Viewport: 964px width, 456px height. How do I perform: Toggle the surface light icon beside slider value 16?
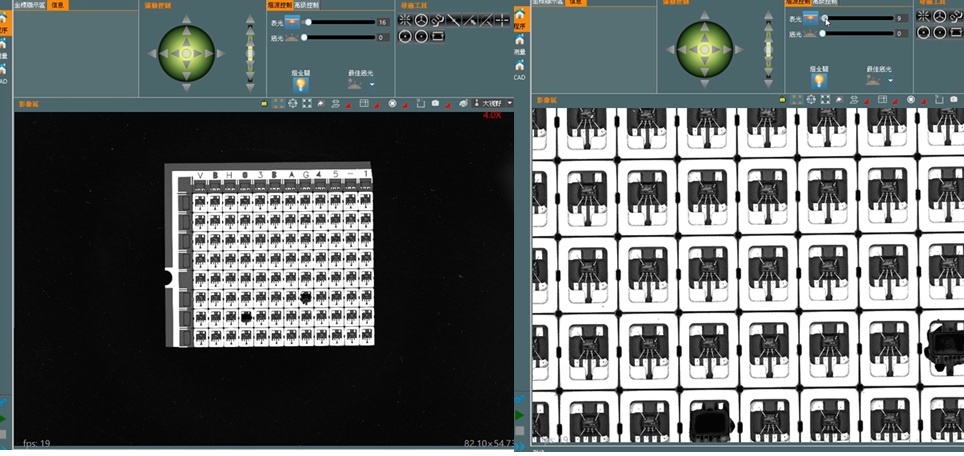pyautogui.click(x=292, y=23)
